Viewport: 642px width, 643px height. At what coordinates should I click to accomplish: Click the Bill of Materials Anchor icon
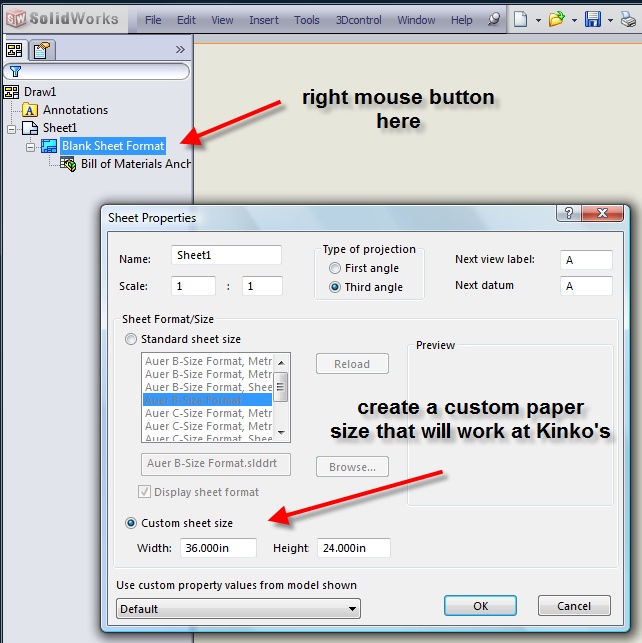[68, 164]
